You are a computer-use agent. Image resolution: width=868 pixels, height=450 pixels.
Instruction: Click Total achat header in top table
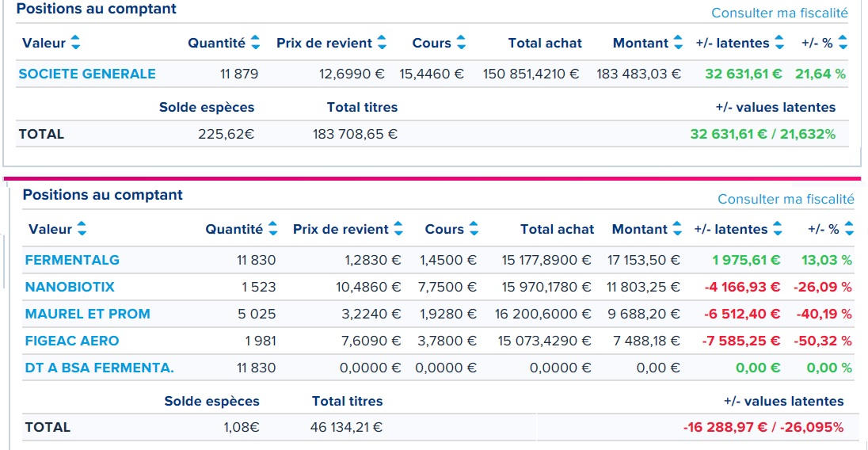545,43
